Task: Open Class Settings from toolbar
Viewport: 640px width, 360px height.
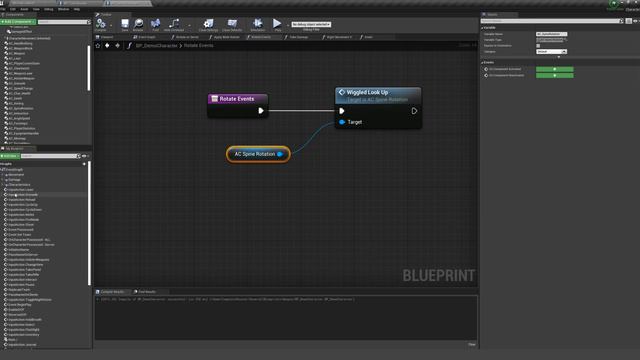Action: click(208, 24)
